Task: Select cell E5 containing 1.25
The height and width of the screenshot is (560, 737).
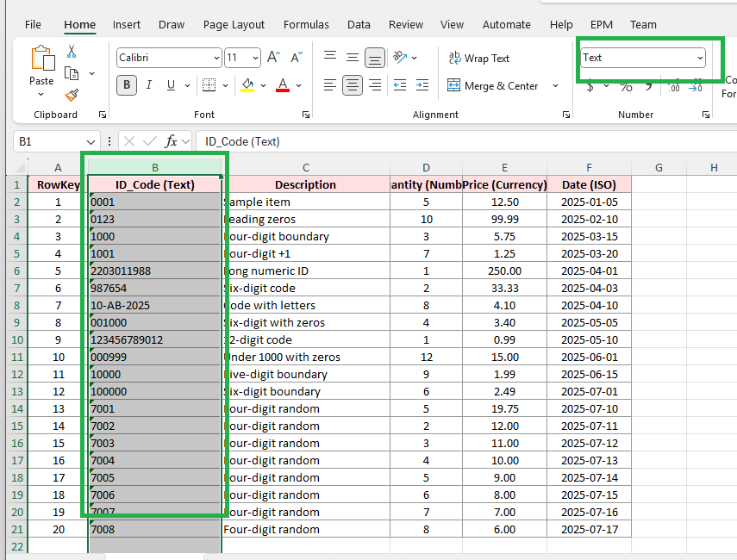Action: tap(504, 253)
